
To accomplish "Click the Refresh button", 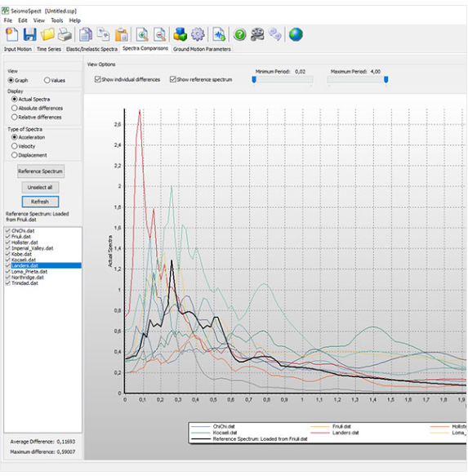I will tap(40, 202).
